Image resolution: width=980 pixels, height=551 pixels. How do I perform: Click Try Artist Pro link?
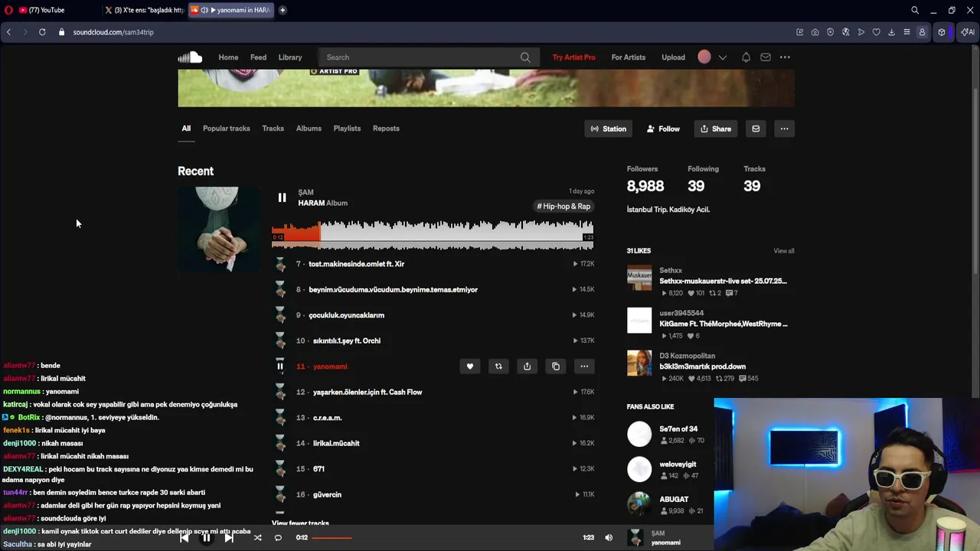click(x=573, y=57)
